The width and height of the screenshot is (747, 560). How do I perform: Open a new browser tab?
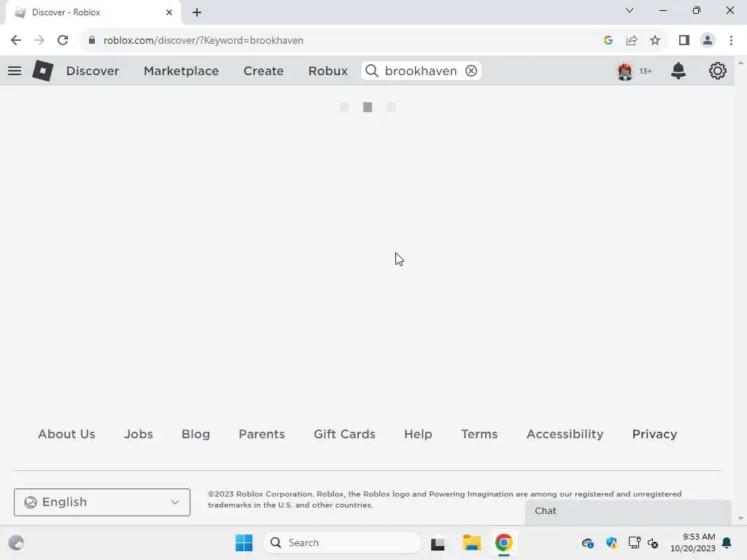(197, 12)
